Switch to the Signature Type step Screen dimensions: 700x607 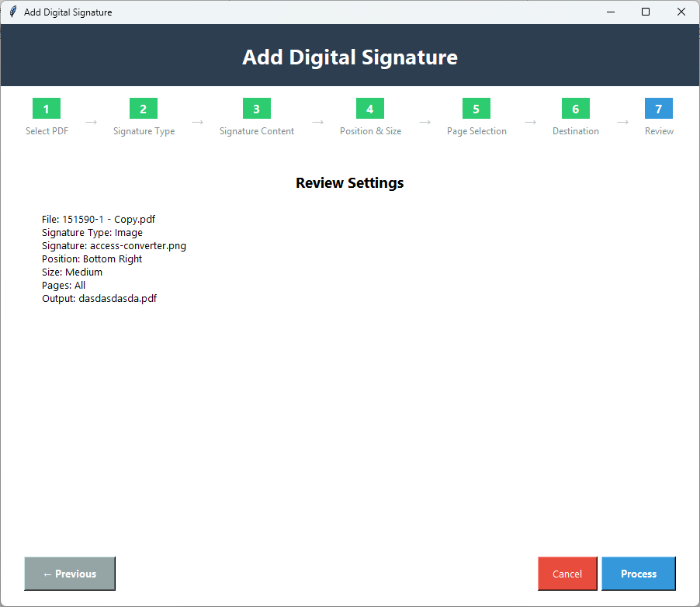(x=143, y=130)
